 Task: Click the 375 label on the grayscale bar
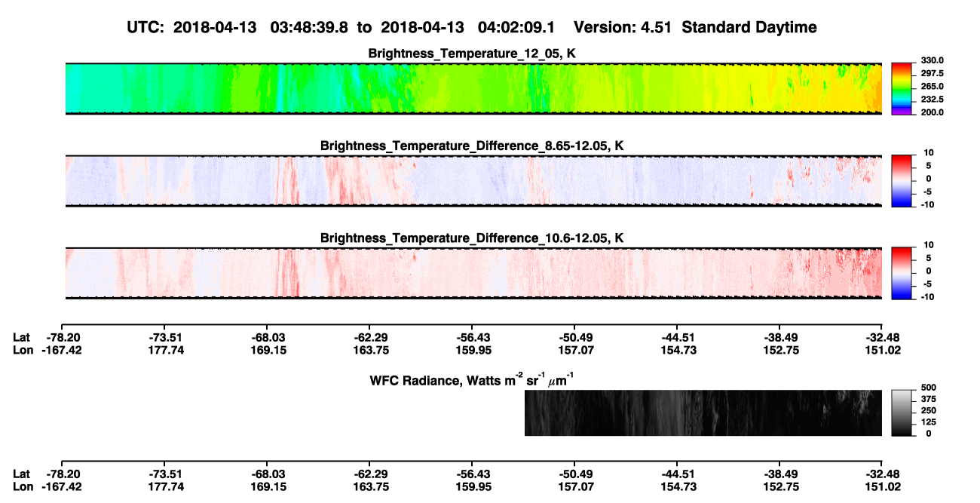[x=929, y=399]
